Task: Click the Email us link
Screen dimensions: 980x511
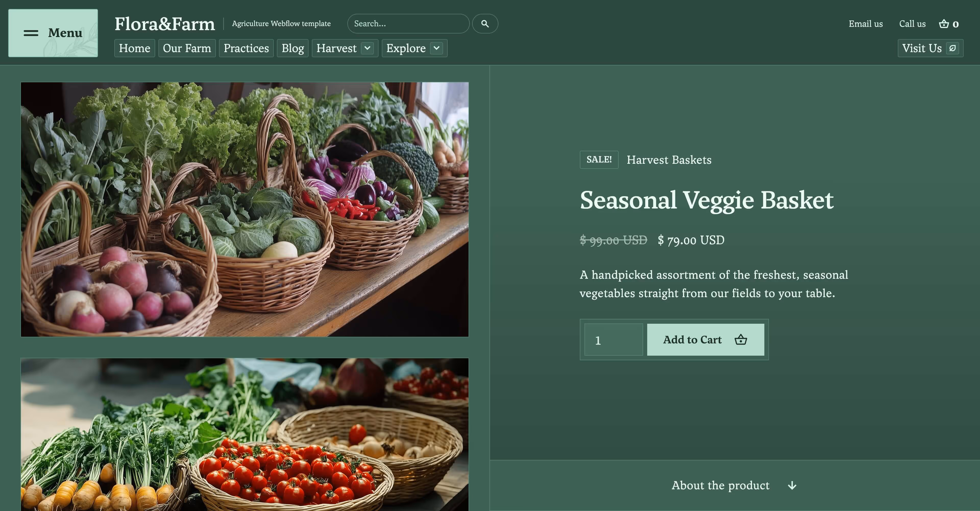Action: (865, 24)
